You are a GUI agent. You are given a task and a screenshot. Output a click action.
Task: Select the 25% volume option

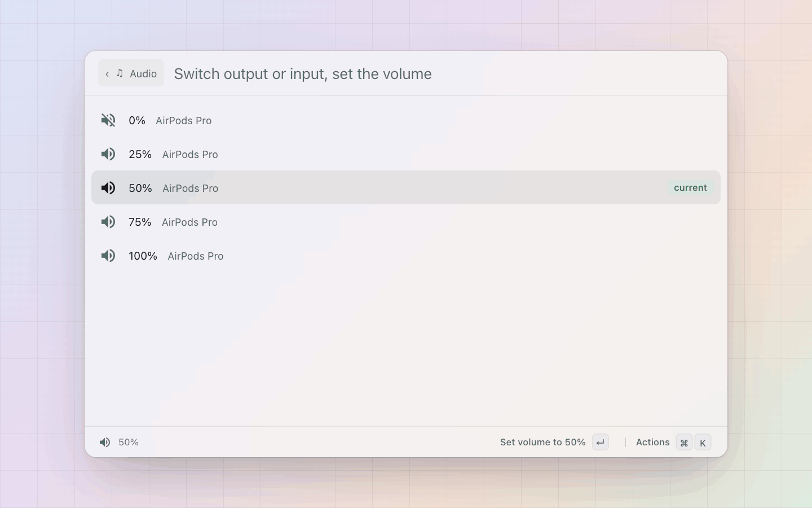[406, 154]
